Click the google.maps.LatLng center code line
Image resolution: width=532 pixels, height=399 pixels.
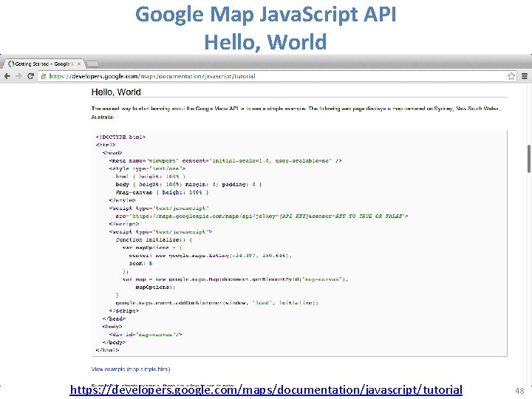click(x=210, y=256)
